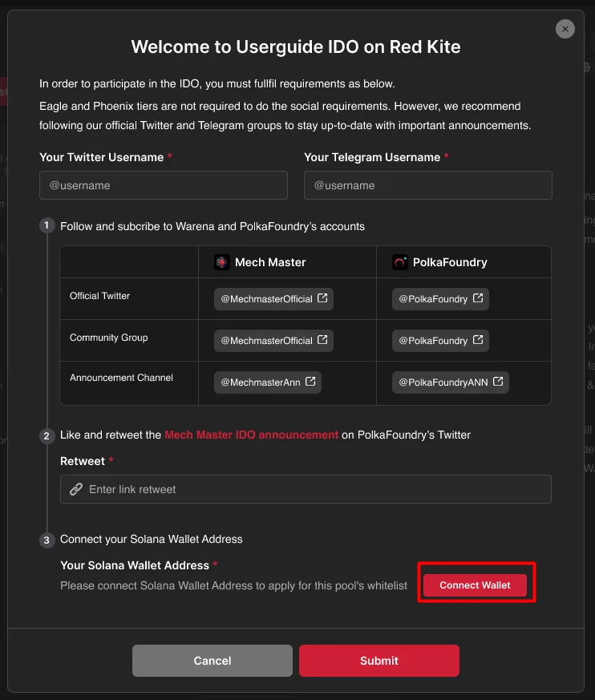Click the Follow and subcribe to Warena heading
The height and width of the screenshot is (700, 595).
212,226
